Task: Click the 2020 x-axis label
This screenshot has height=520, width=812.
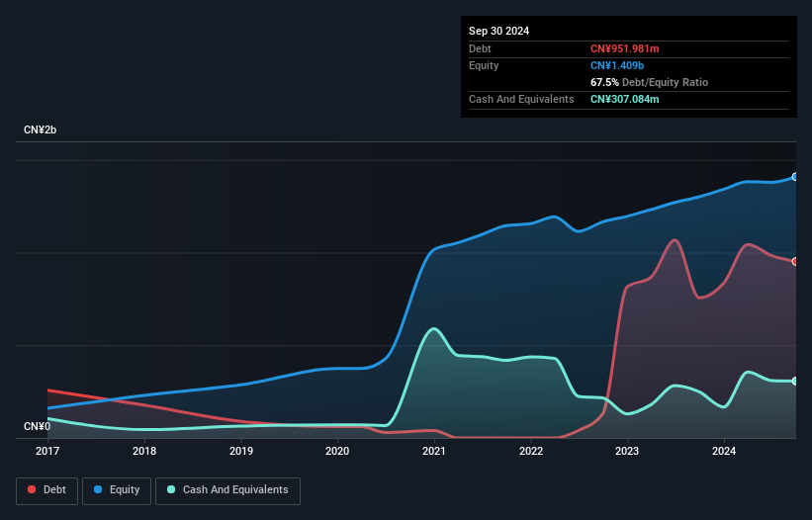Action: pyautogui.click(x=337, y=451)
